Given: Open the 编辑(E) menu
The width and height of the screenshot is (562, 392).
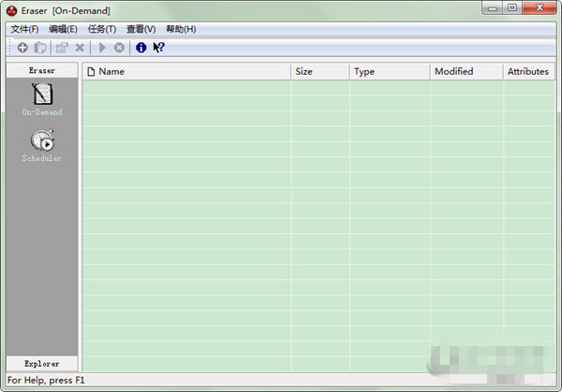Looking at the screenshot, I should 63,29.
